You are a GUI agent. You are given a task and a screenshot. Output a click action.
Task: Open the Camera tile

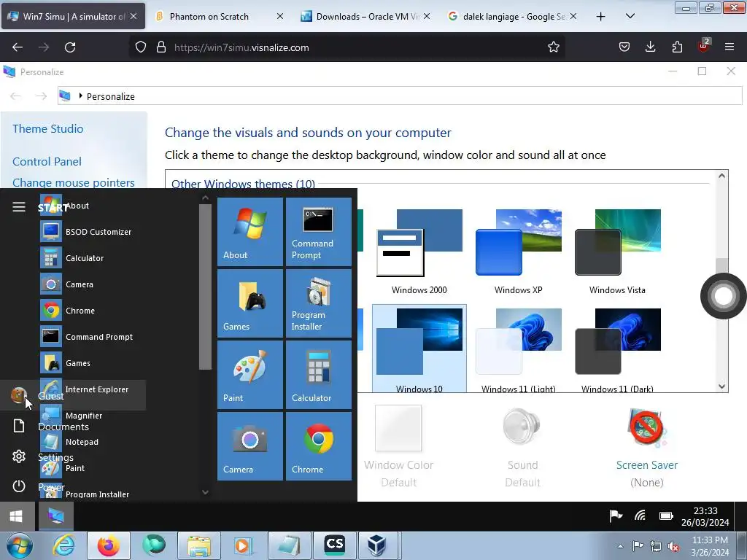(x=250, y=446)
